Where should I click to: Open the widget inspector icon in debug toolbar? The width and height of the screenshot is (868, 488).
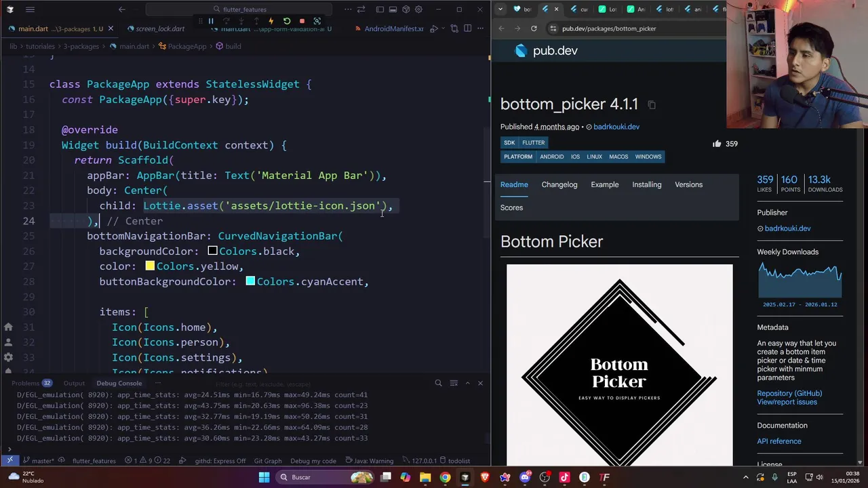[317, 21]
